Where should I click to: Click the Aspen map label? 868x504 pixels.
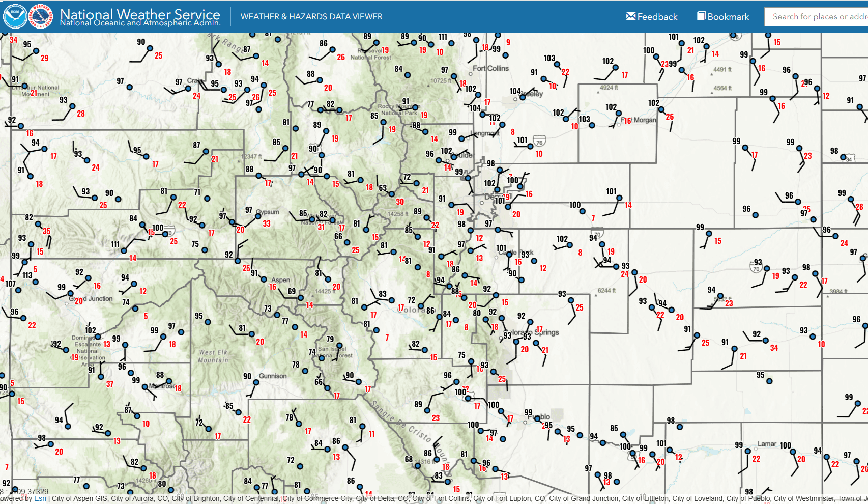tap(280, 280)
